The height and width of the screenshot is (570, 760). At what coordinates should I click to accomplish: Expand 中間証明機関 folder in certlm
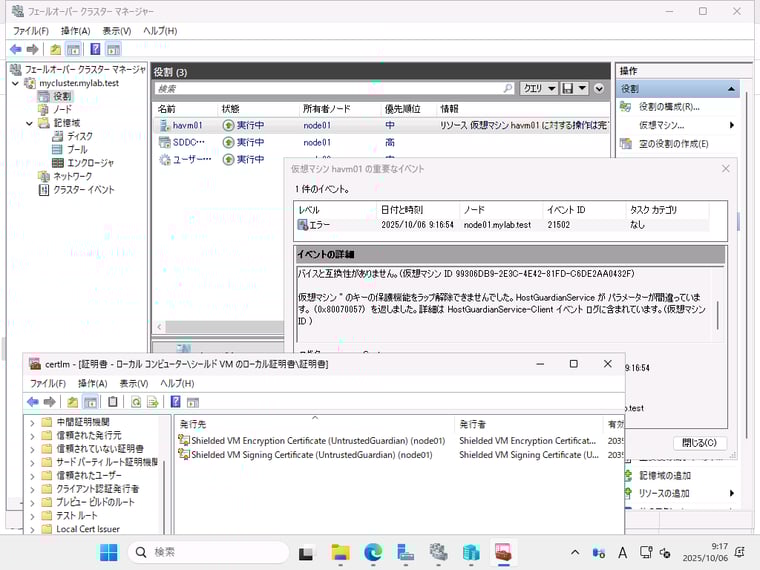coord(32,423)
